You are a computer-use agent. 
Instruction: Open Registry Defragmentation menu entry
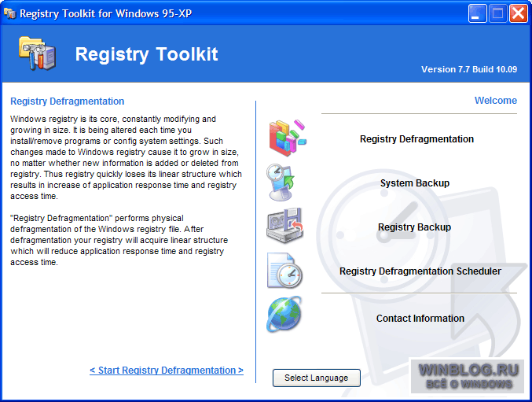click(416, 139)
